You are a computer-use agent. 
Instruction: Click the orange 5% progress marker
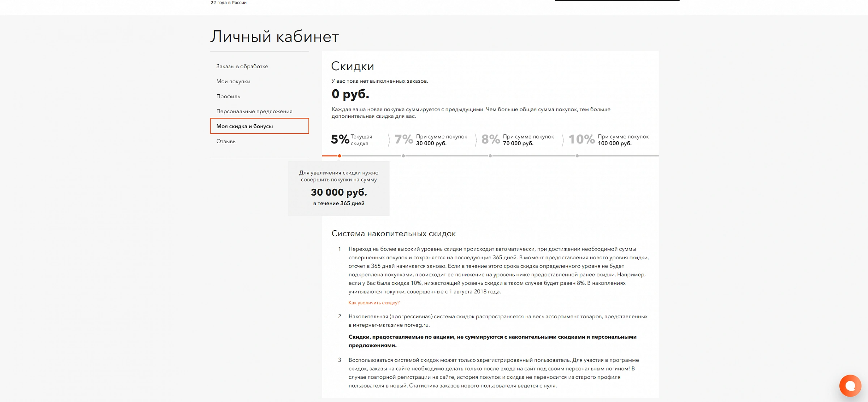pos(340,156)
